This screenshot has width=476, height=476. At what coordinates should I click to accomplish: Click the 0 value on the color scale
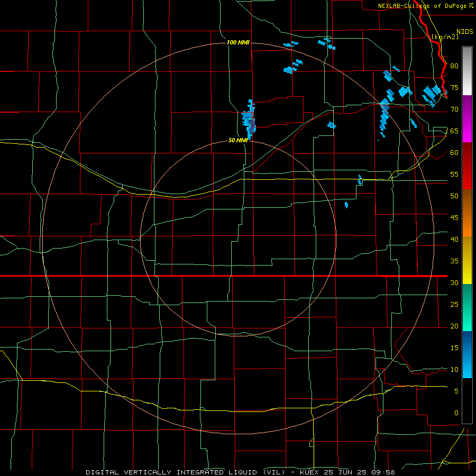(x=456, y=413)
